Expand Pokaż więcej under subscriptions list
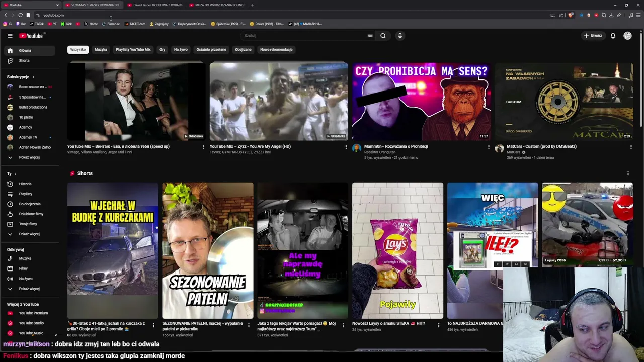The image size is (644, 362). pyautogui.click(x=30, y=157)
